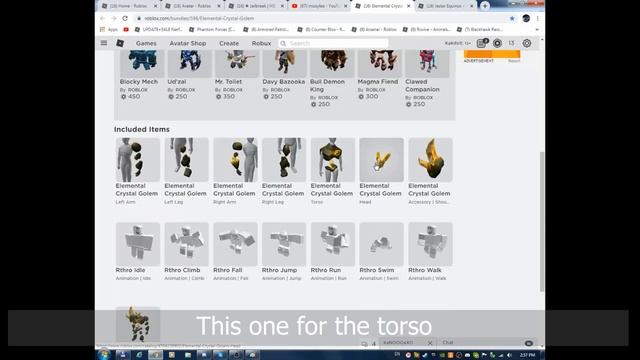The height and width of the screenshot is (360, 640).
Task: Click the taskbar volume speaker icon
Action: 509,356
